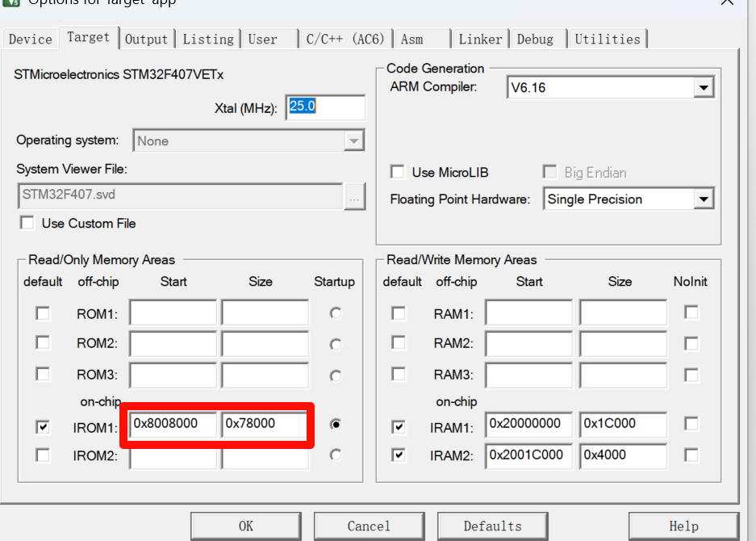Enable the IROM2 default checkbox

(x=43, y=455)
